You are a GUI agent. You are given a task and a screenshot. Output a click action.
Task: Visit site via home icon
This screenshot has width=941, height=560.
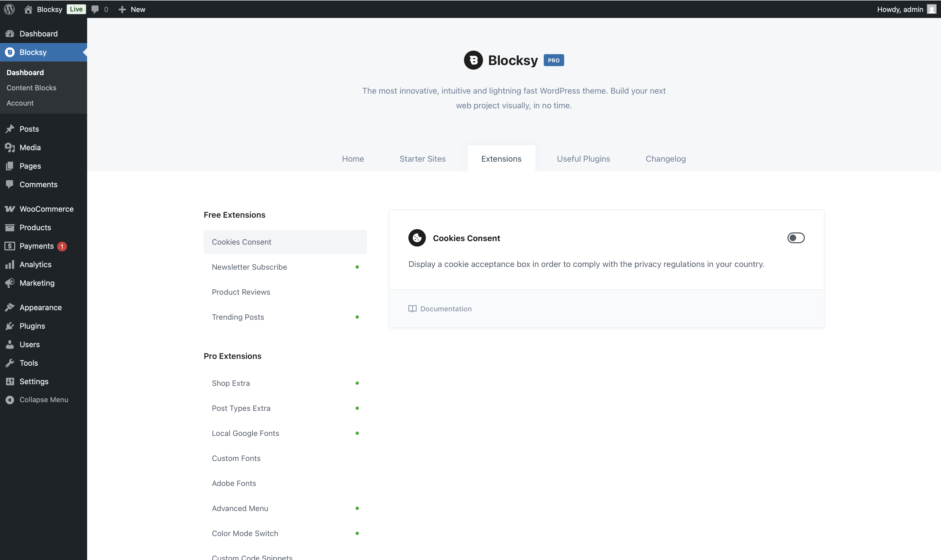[28, 10]
